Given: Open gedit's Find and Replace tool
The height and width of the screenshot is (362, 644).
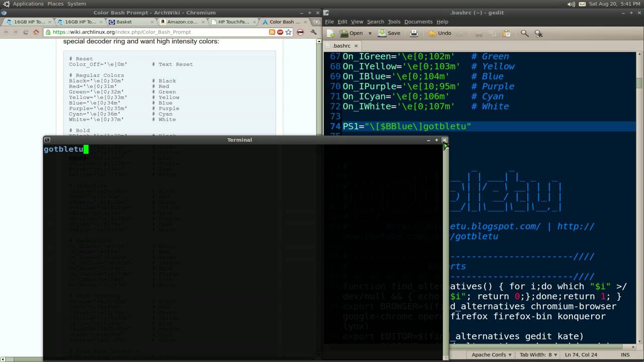Looking at the screenshot, I should coord(538,33).
